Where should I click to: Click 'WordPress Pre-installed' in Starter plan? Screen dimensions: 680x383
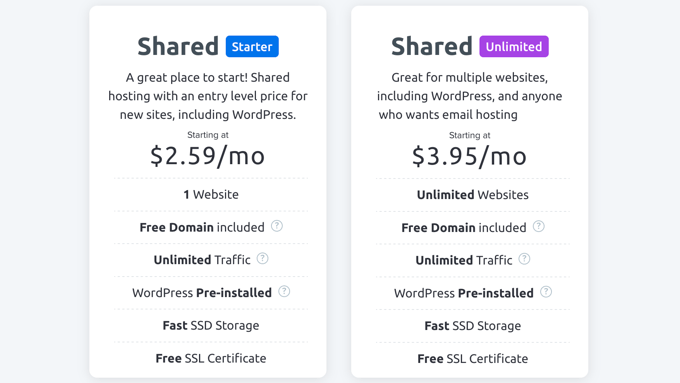[x=202, y=293]
